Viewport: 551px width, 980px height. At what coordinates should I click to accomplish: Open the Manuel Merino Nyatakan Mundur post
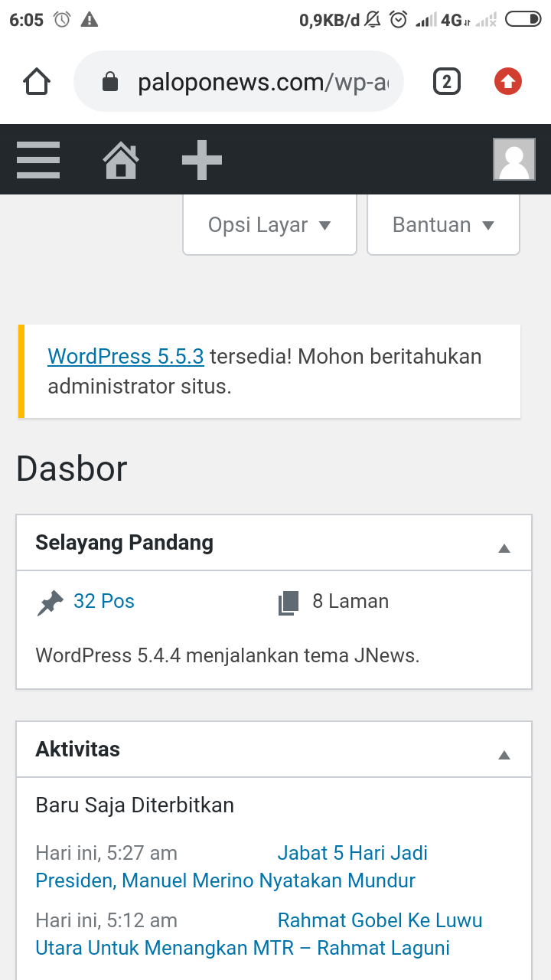pyautogui.click(x=226, y=880)
